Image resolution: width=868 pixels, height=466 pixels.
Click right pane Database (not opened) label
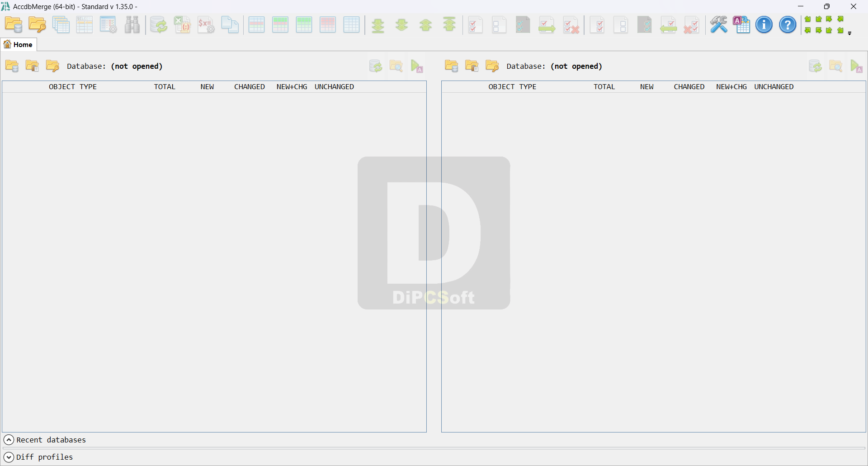pyautogui.click(x=555, y=66)
